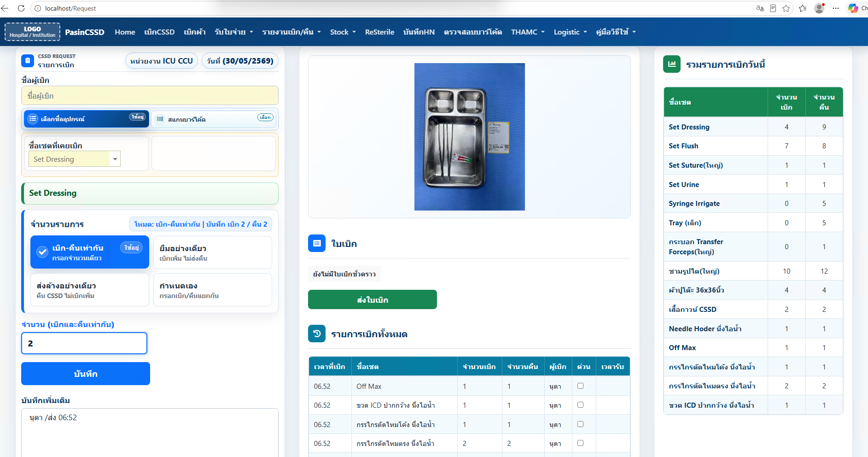Open the Set Dressing dropdown

75,159
